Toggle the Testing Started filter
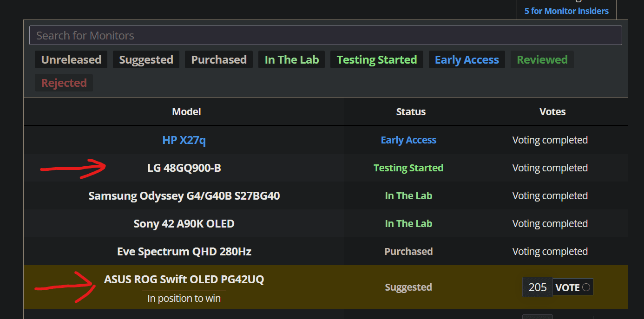Screen dimensions: 644x319 coord(377,59)
